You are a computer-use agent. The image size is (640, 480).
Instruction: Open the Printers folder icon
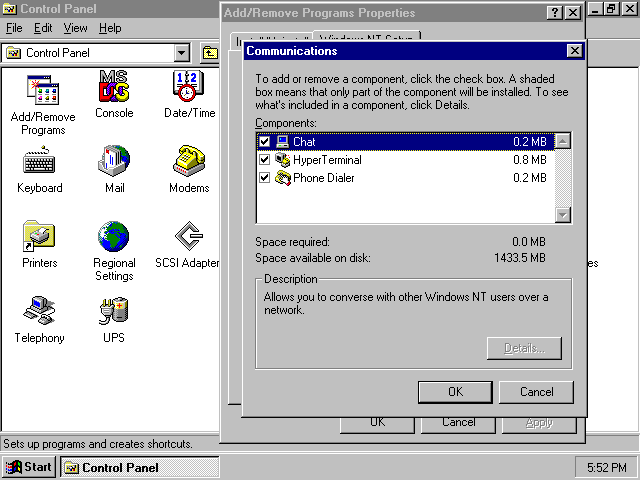click(39, 236)
